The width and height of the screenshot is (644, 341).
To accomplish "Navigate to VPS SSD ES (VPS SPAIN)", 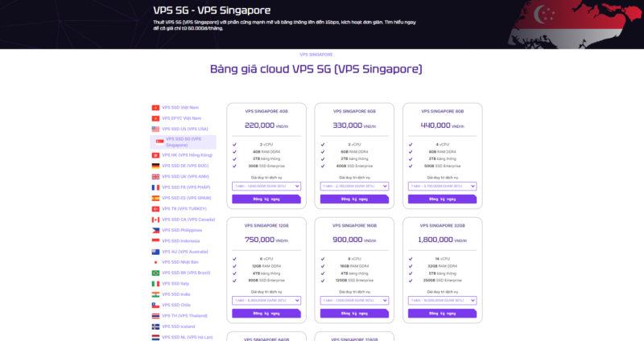I will point(187,198).
